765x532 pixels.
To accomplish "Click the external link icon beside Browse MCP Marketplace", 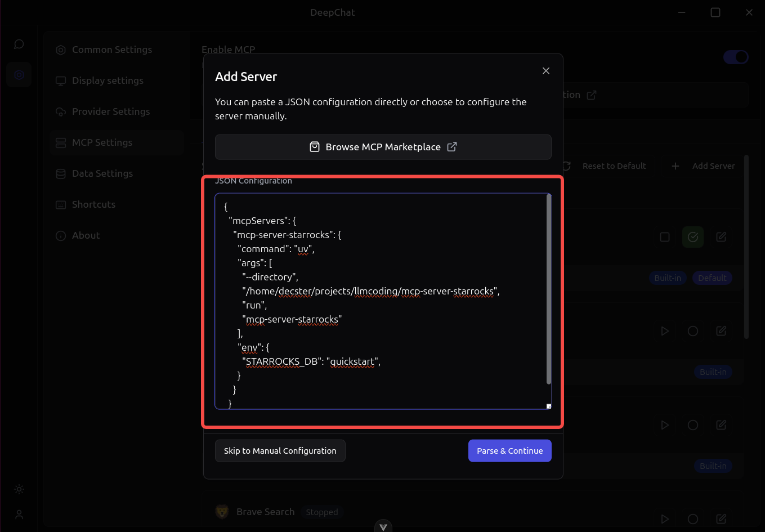I will pyautogui.click(x=452, y=146).
